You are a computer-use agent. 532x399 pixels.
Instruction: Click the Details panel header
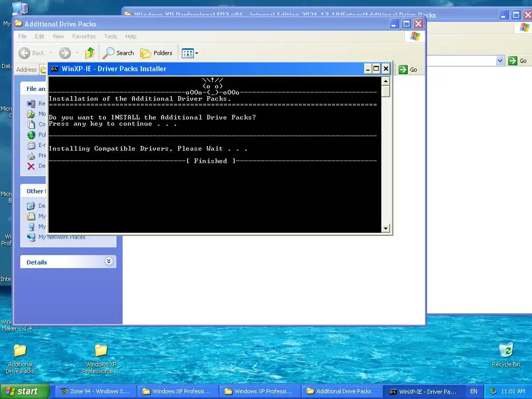pyautogui.click(x=68, y=262)
